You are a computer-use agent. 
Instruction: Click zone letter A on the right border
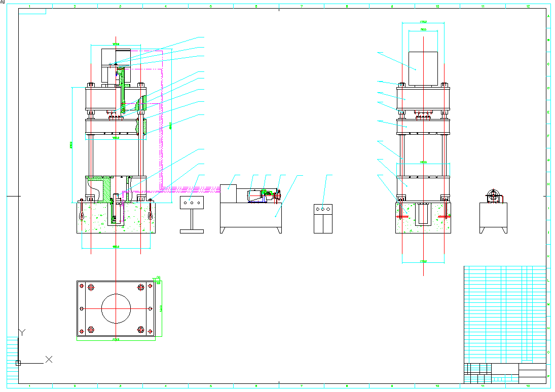[x=548, y=16]
